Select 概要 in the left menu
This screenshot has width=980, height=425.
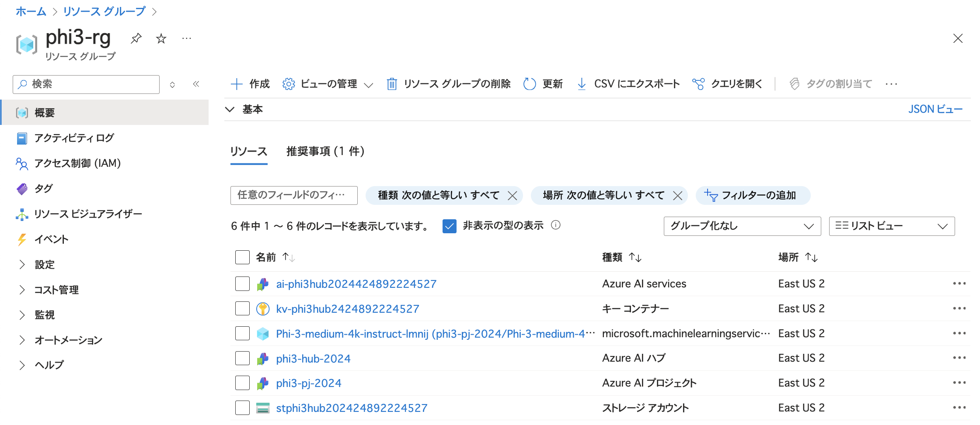click(105, 113)
